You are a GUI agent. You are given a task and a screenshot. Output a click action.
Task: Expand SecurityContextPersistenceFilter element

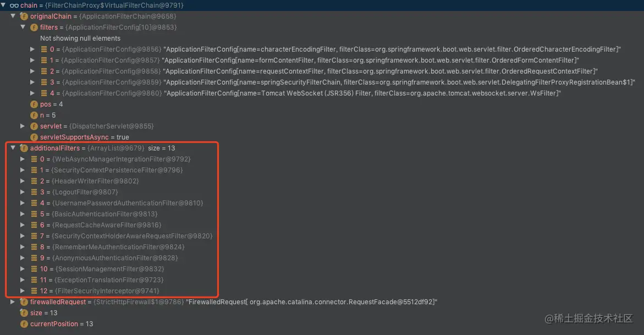[x=23, y=170]
